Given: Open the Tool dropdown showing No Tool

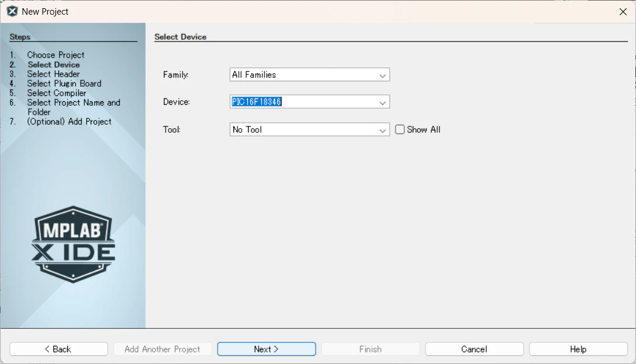Looking at the screenshot, I should 310,129.
